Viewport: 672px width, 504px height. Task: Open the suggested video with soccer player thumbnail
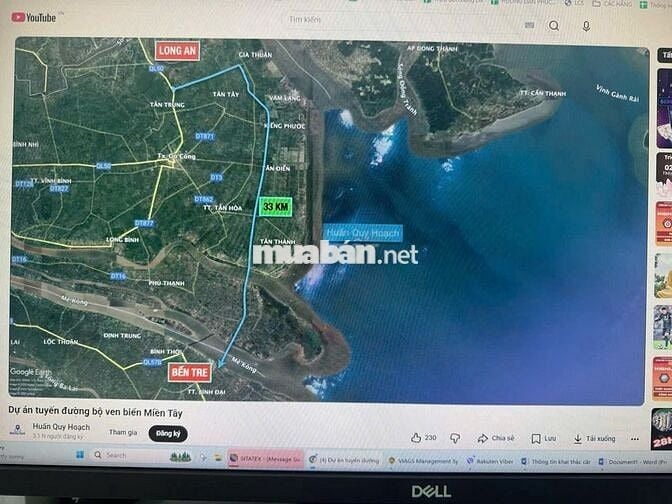click(663, 327)
